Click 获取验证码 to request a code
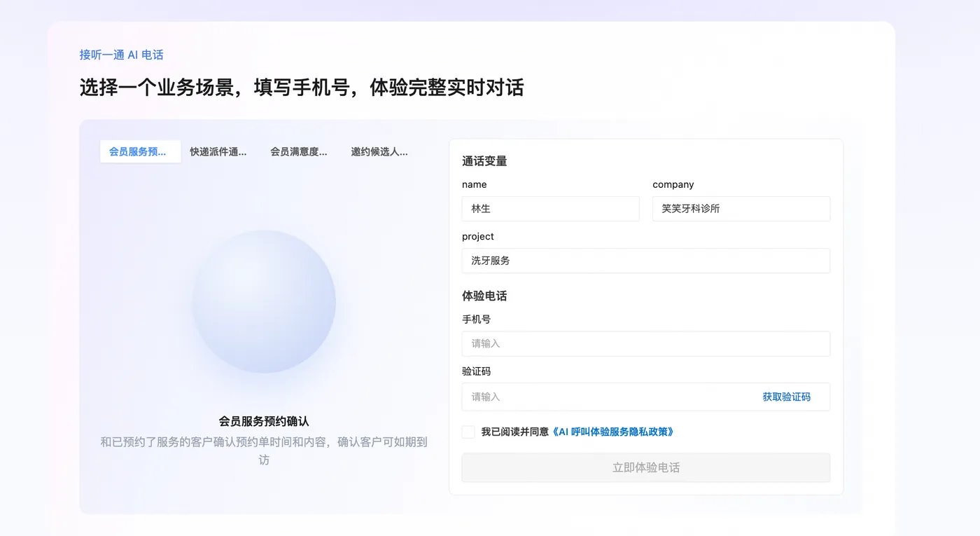Screen dimensions: 980x536 click(786, 397)
